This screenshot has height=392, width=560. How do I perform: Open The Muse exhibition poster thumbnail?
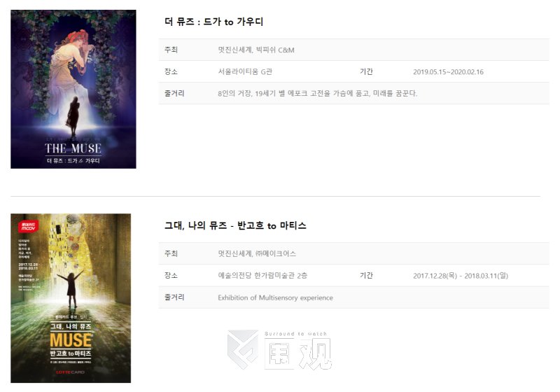pos(73,90)
